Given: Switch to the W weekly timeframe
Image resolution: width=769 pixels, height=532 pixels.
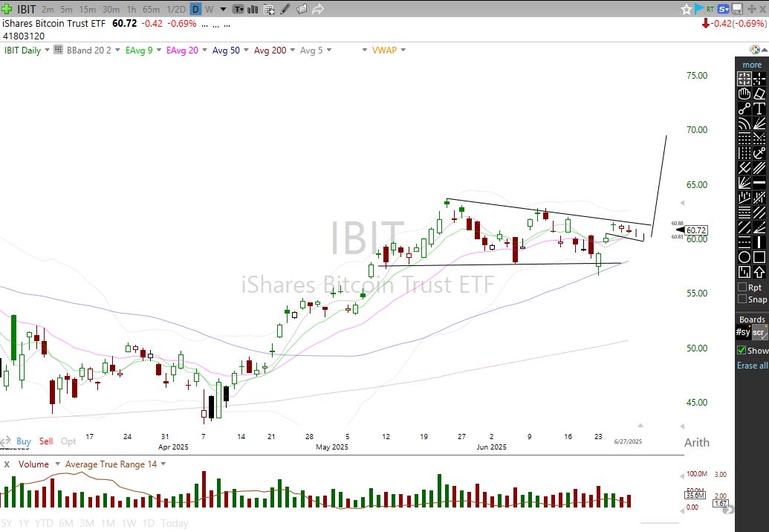Looking at the screenshot, I should coord(209,10).
